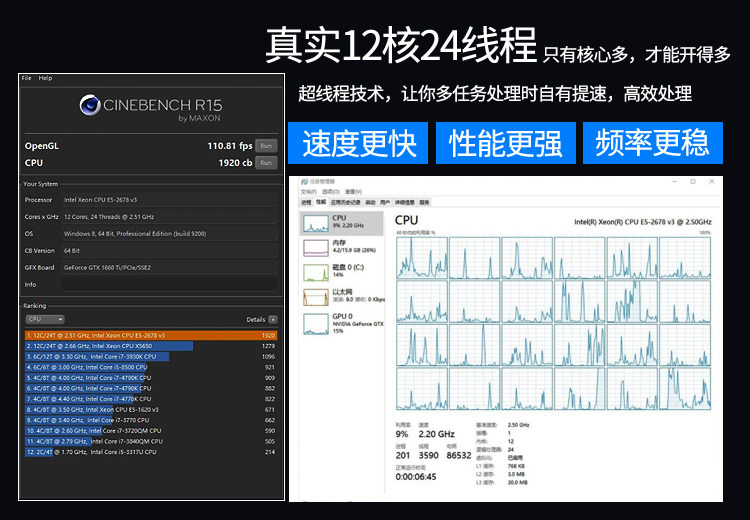Open the 查看(V) menu in Task Manager
Image resolution: width=750 pixels, height=520 pixels.
tap(353, 192)
